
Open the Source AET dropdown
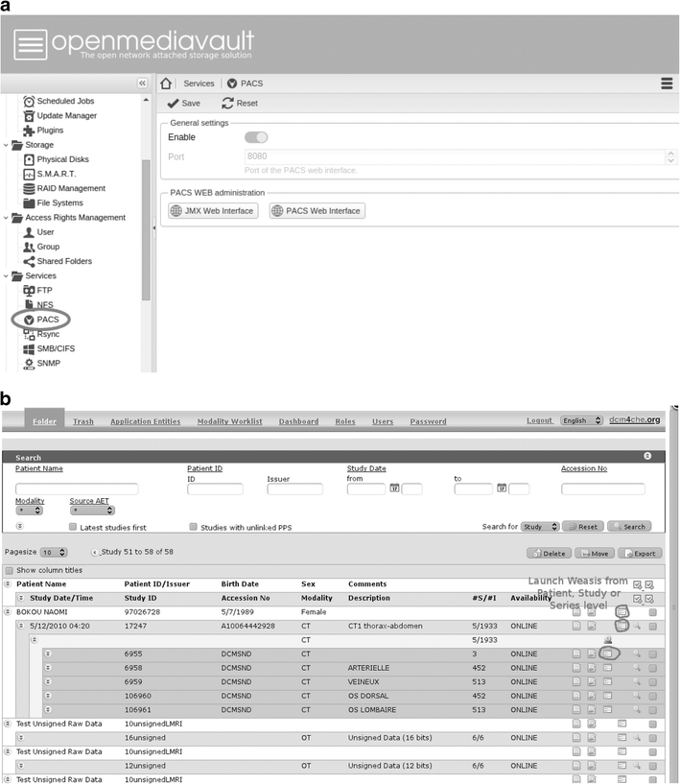click(x=92, y=511)
